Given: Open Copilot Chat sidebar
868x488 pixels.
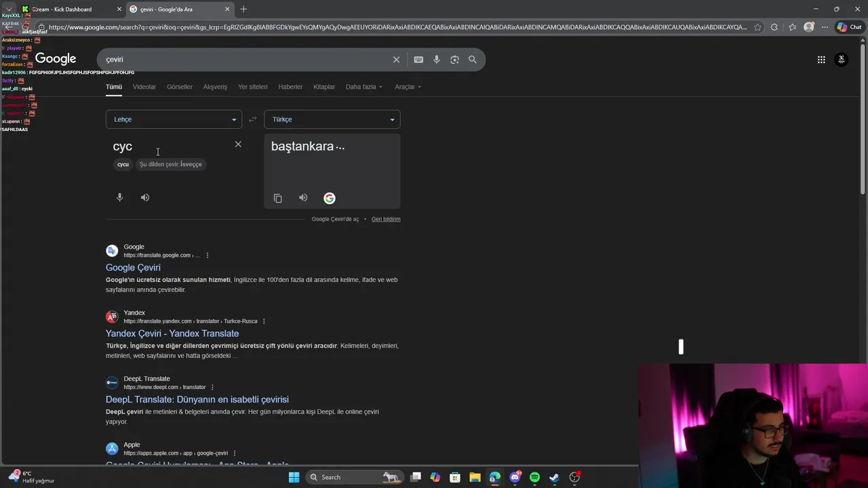Looking at the screenshot, I should click(850, 27).
